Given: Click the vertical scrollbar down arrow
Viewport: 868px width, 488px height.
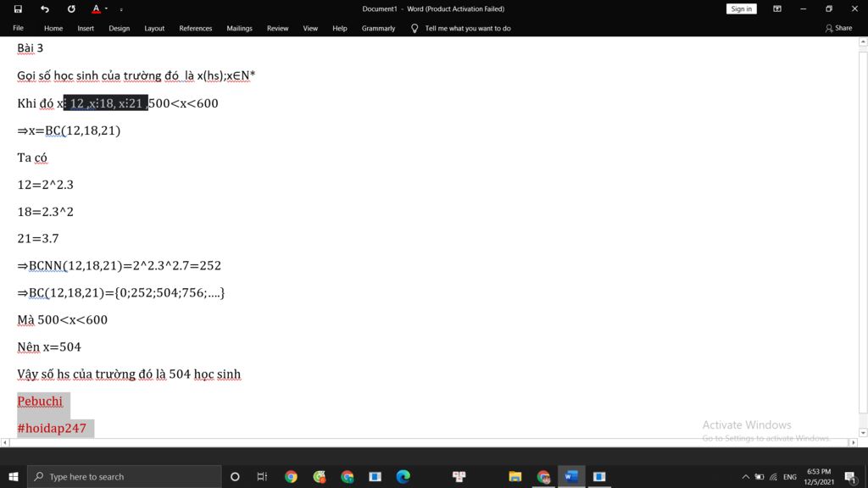Looking at the screenshot, I should [x=863, y=433].
